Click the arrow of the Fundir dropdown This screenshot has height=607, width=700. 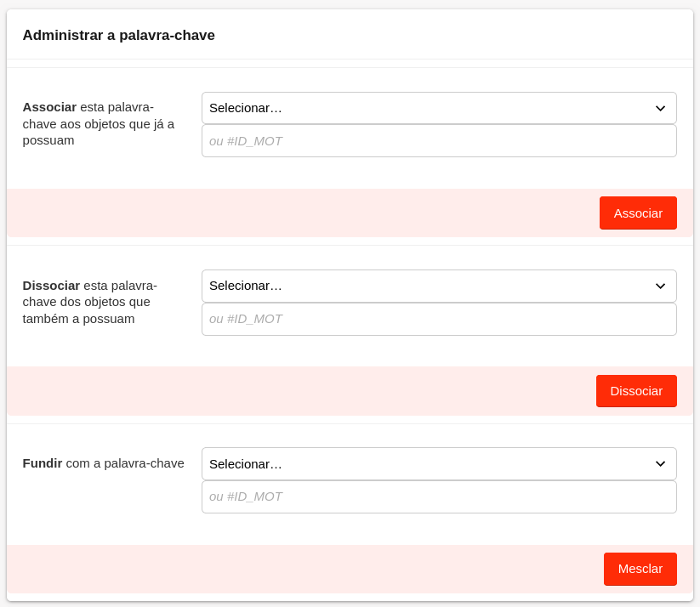pos(660,463)
